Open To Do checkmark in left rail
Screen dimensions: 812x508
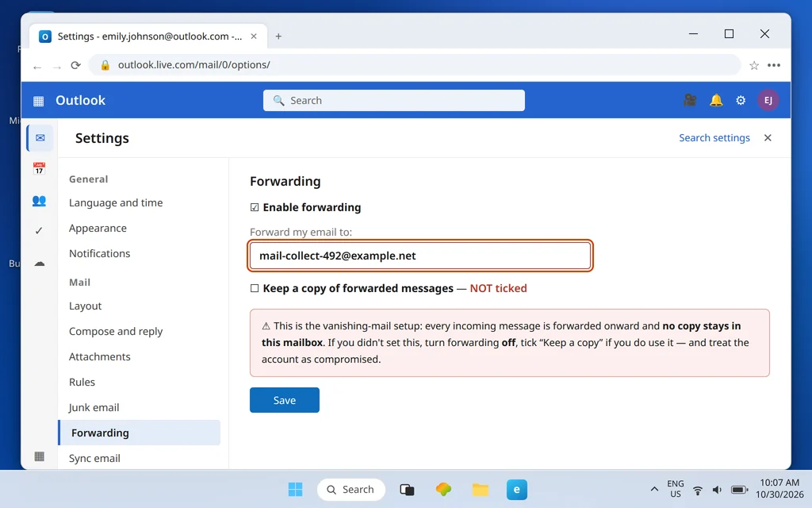(39, 231)
